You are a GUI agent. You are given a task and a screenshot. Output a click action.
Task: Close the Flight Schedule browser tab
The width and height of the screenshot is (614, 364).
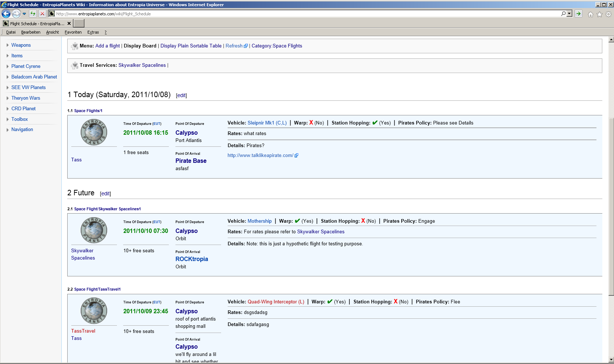(69, 23)
